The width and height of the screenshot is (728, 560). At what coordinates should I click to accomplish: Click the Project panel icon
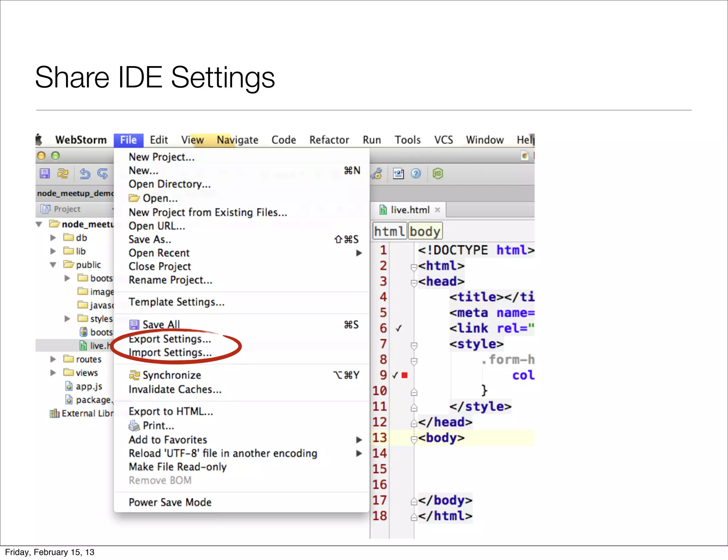point(45,209)
